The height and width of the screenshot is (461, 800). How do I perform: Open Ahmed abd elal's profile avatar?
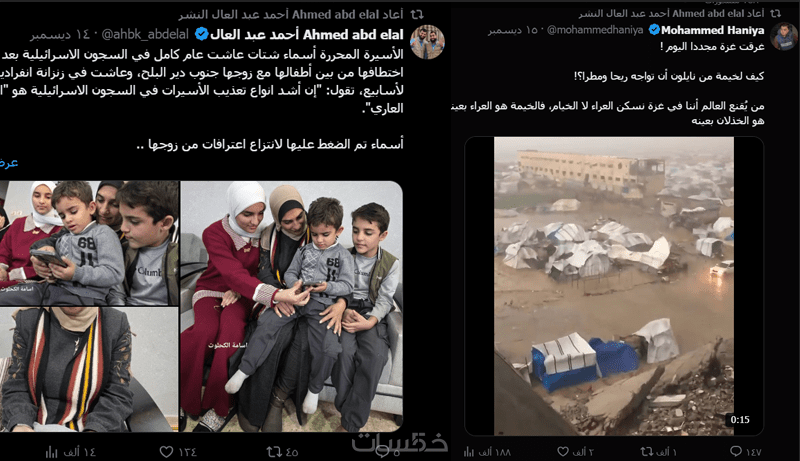click(428, 42)
